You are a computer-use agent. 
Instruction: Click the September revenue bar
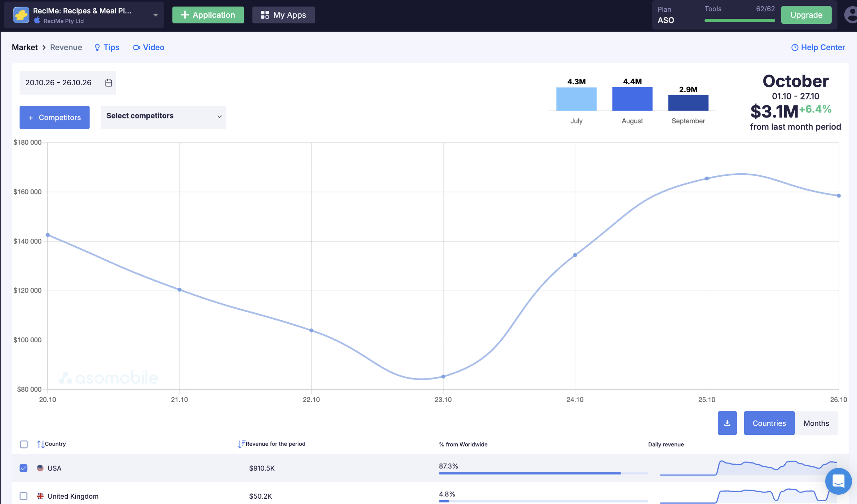[x=688, y=103]
